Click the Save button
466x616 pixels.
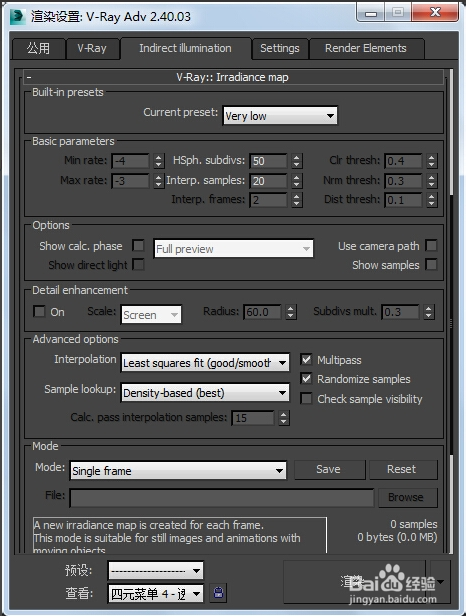tap(329, 469)
